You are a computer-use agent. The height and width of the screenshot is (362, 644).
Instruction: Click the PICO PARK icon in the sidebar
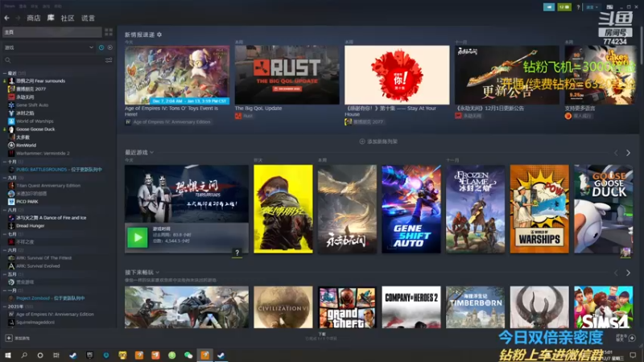click(x=11, y=202)
